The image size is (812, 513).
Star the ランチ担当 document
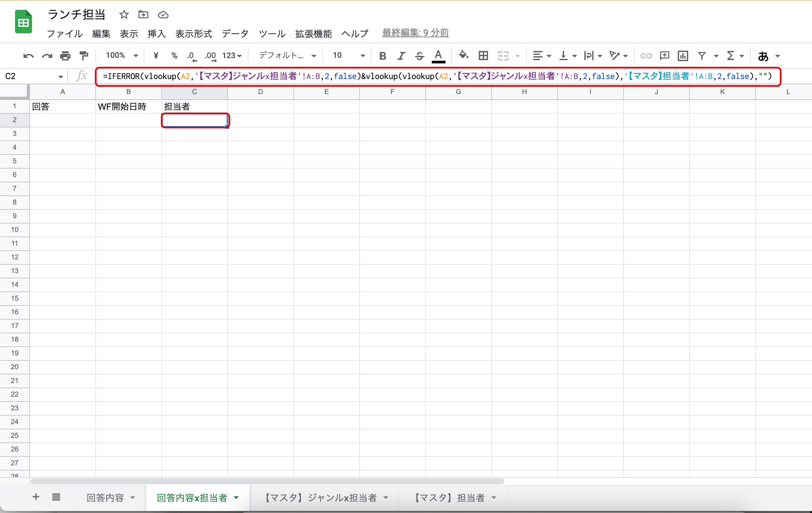click(x=124, y=14)
